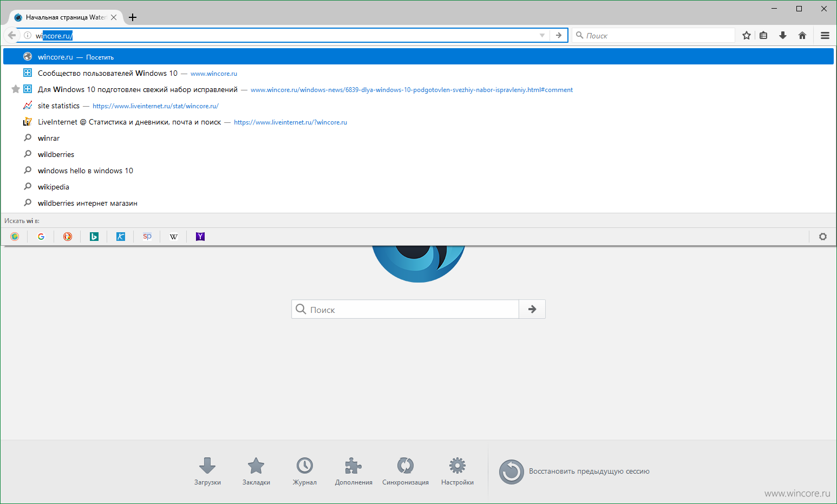This screenshot has height=504, width=837.
Task: Focus start page Поиск field
Action: (x=405, y=309)
